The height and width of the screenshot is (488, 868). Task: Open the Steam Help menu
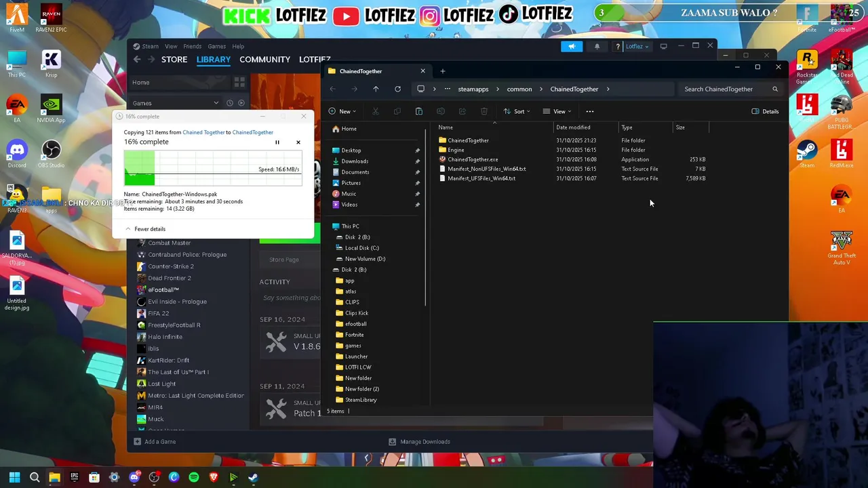[238, 47]
